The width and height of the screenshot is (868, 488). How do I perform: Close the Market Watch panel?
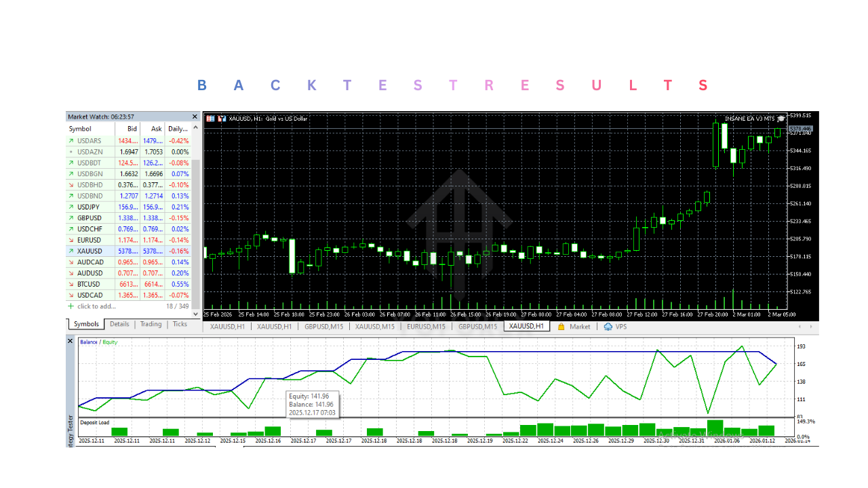(x=195, y=117)
